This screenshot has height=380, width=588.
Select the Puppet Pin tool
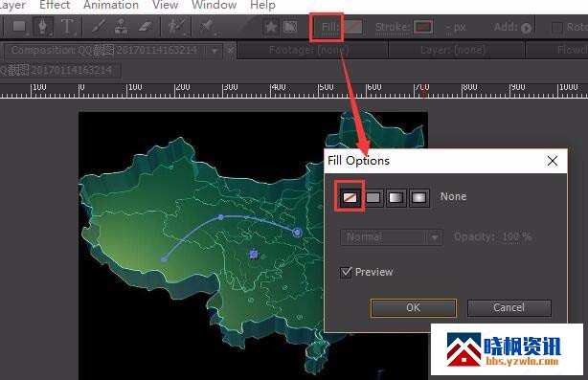[207, 27]
